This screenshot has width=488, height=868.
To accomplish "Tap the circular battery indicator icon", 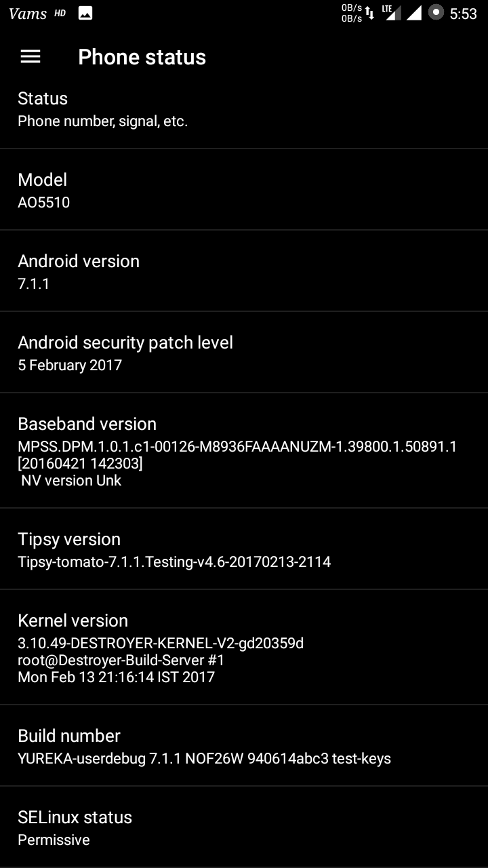I will (x=436, y=12).
